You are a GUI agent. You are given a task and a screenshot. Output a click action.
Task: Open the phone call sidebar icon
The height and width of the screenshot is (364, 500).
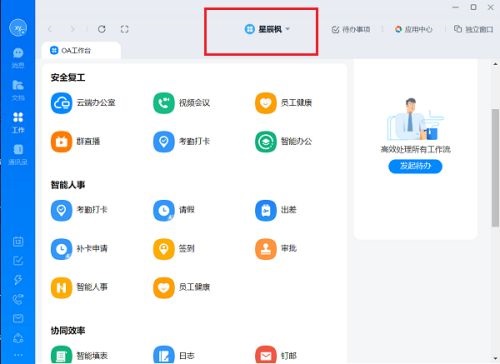[18, 299]
